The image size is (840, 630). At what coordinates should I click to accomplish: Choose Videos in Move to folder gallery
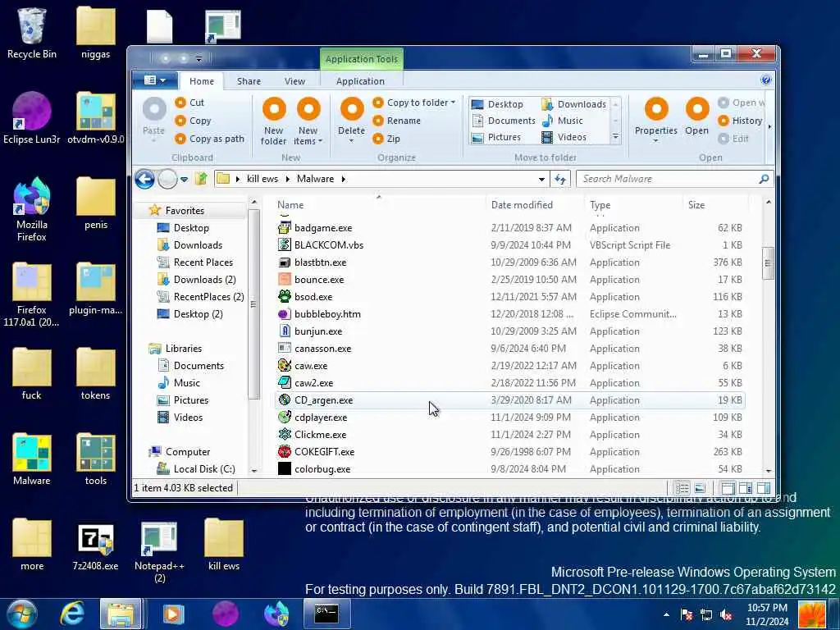564,137
